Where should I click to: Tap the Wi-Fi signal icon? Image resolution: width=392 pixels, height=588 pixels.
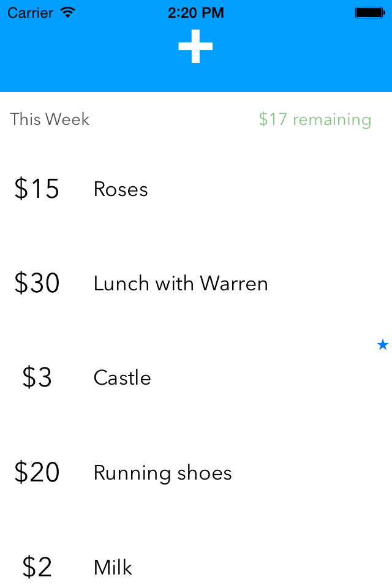pyautogui.click(x=68, y=12)
